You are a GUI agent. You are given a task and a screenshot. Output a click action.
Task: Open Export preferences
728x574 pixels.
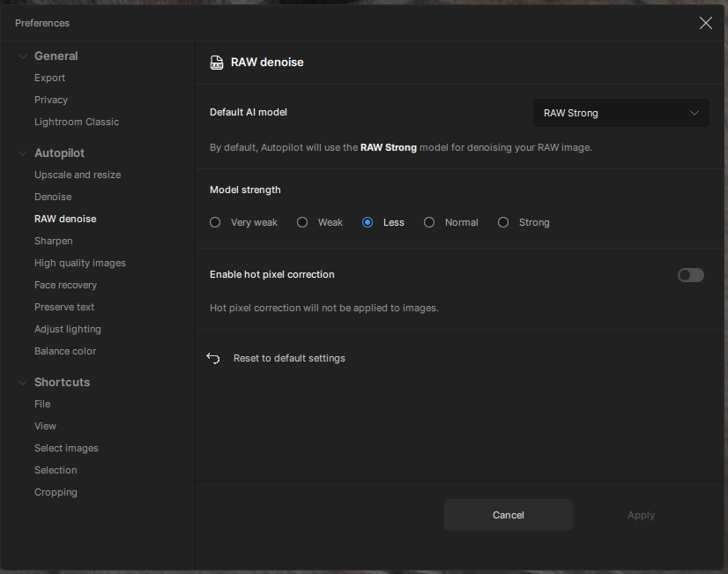(49, 78)
